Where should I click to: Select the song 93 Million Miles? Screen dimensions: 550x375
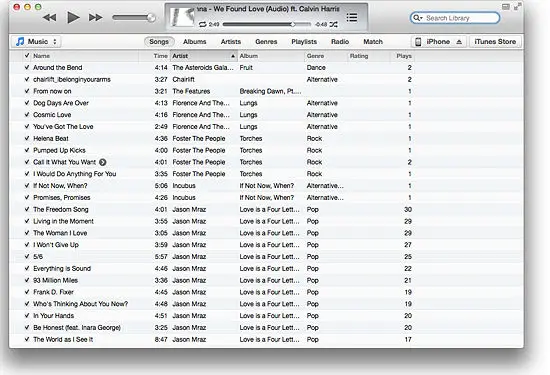[55, 280]
